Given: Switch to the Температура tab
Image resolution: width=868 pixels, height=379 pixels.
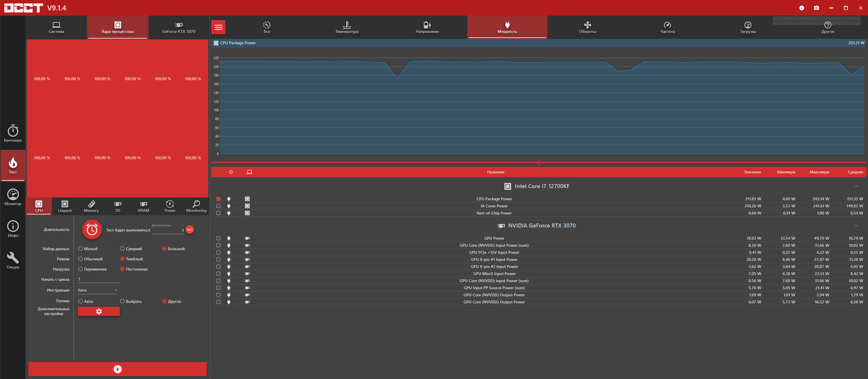Looking at the screenshot, I should point(346,27).
